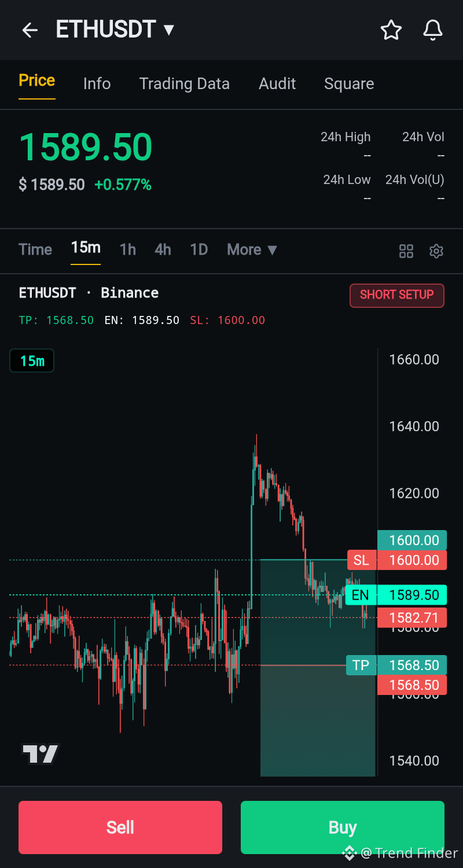Select the TP marker label on chart

[x=361, y=665]
